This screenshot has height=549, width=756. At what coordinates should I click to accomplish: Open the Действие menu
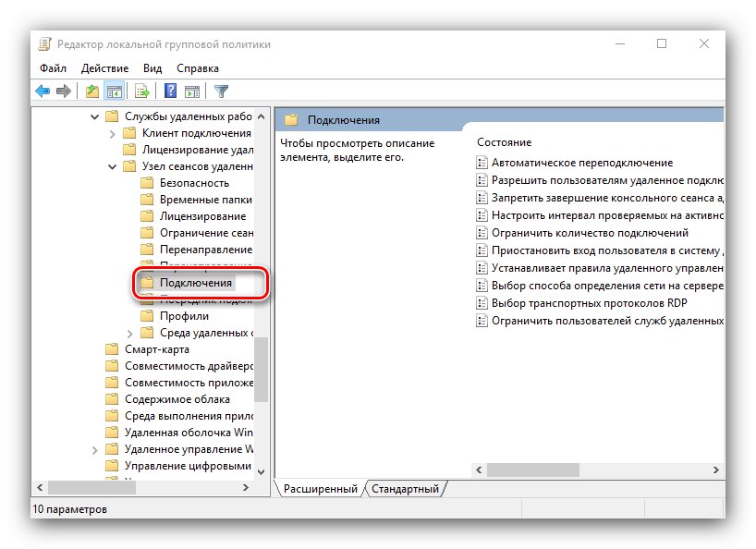105,67
